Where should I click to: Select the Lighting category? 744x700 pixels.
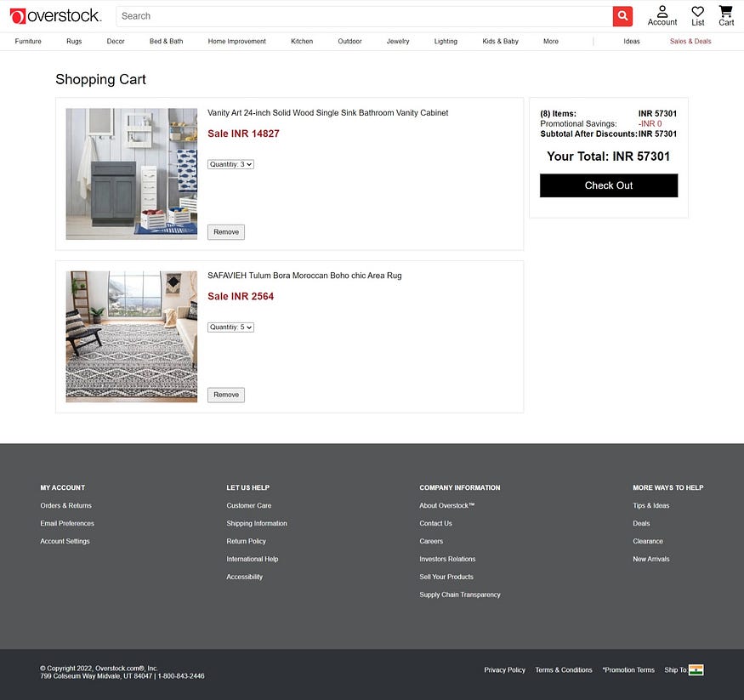point(446,40)
